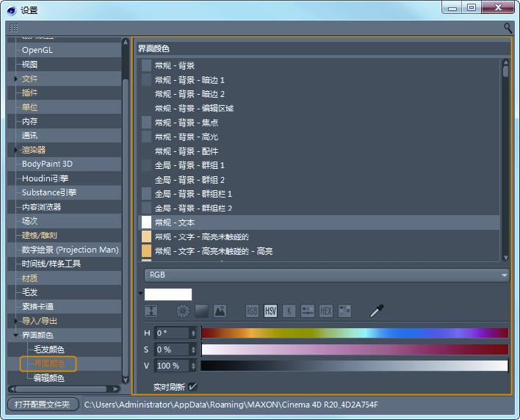Toggle the color spectrum square mode
The image size is (520, 420).
point(201,311)
